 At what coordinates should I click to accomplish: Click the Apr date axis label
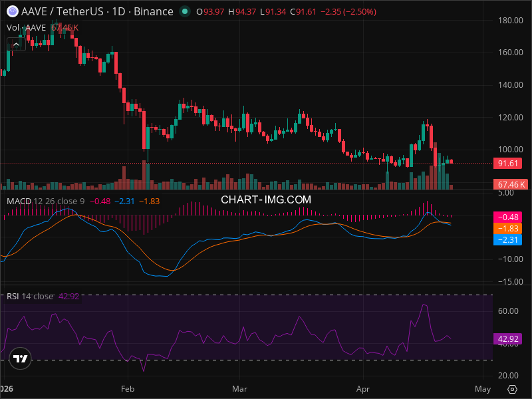(362, 389)
